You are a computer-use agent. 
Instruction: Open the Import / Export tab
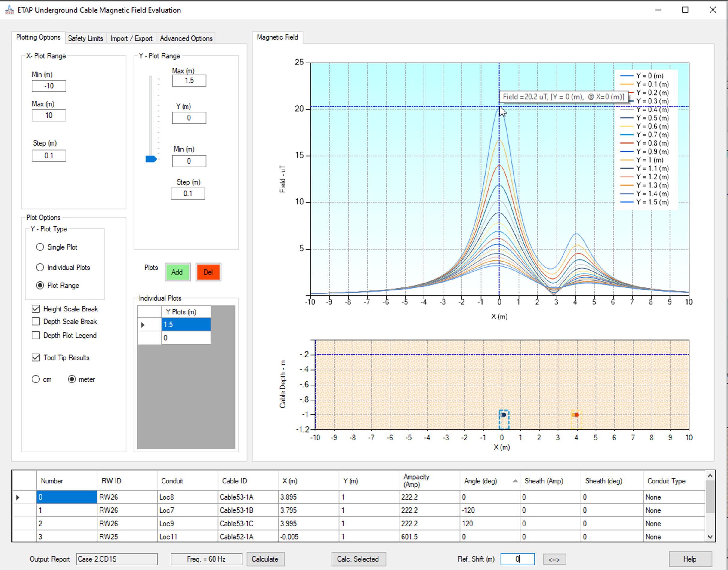[131, 38]
